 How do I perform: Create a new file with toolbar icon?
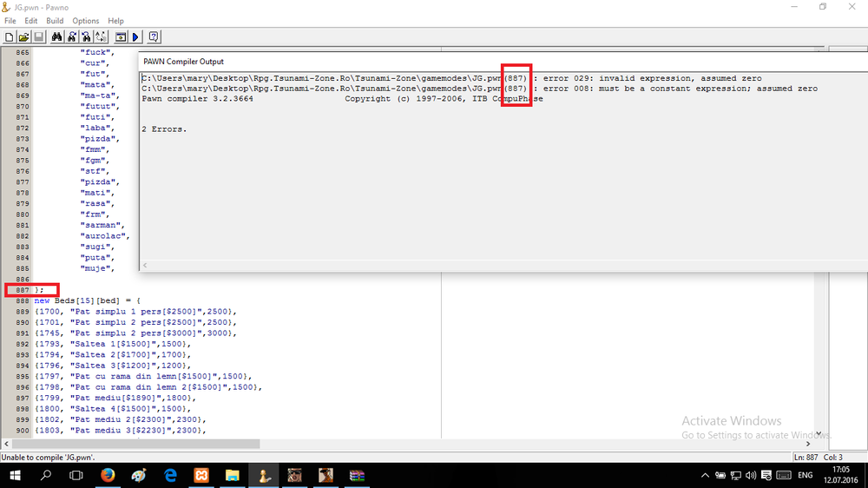click(10, 37)
